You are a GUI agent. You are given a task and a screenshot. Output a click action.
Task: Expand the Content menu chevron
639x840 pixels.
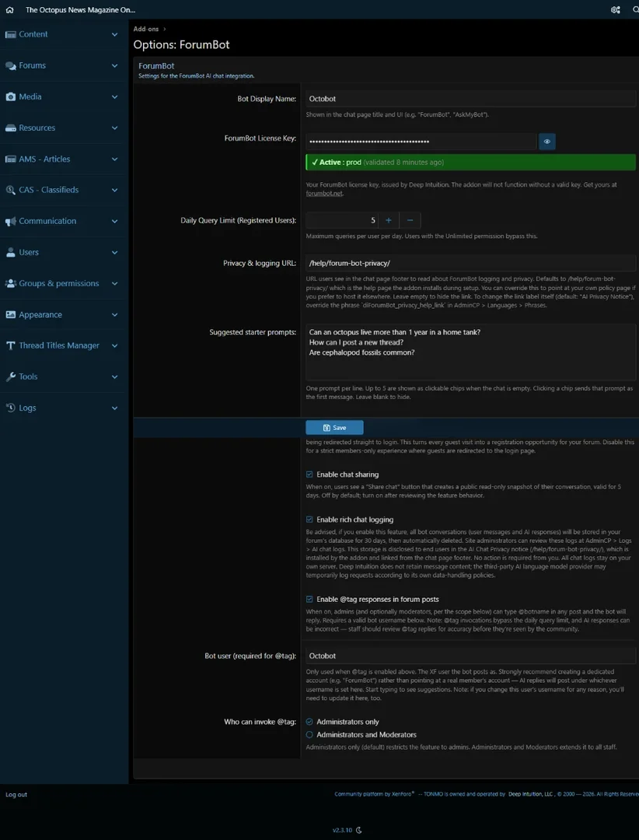114,34
